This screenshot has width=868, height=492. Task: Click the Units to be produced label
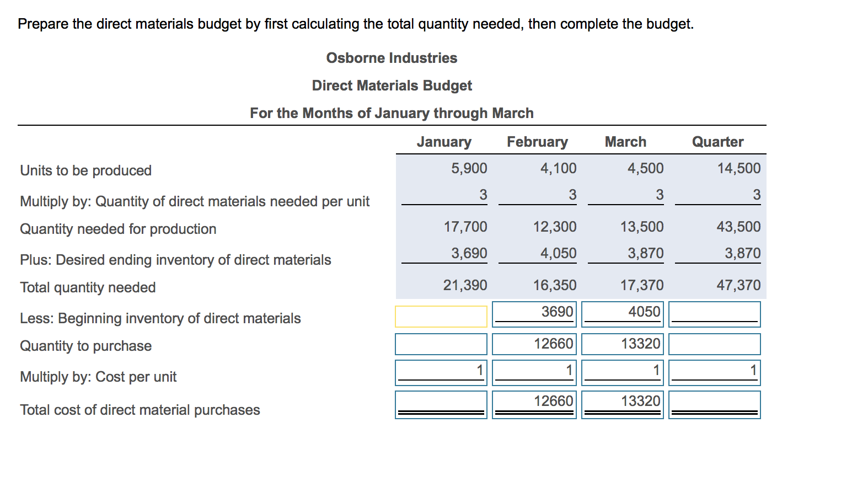pyautogui.click(x=85, y=170)
